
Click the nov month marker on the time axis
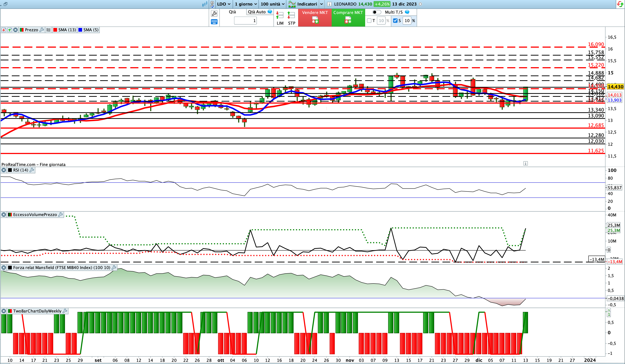pos(350,360)
